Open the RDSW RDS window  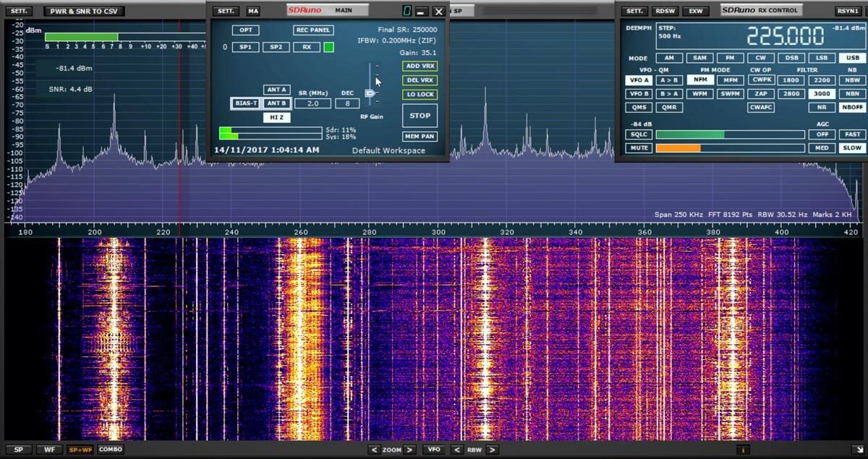click(665, 11)
